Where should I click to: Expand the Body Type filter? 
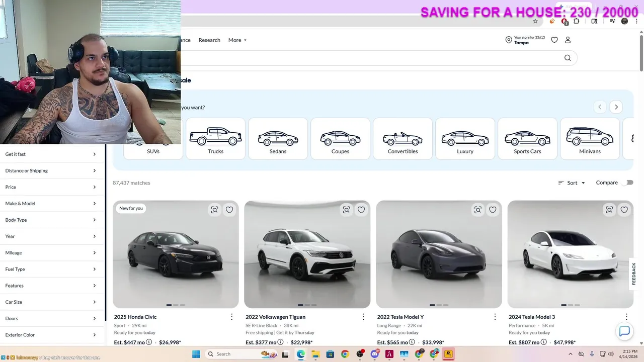51,220
